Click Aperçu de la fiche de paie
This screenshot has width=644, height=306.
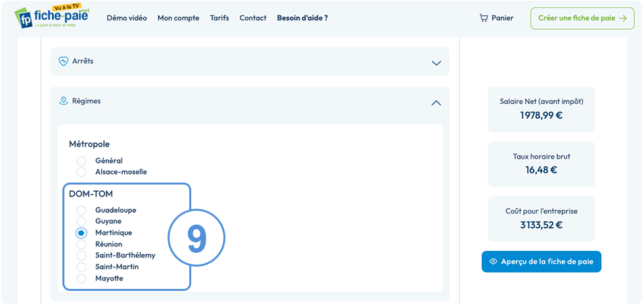pyautogui.click(x=541, y=262)
